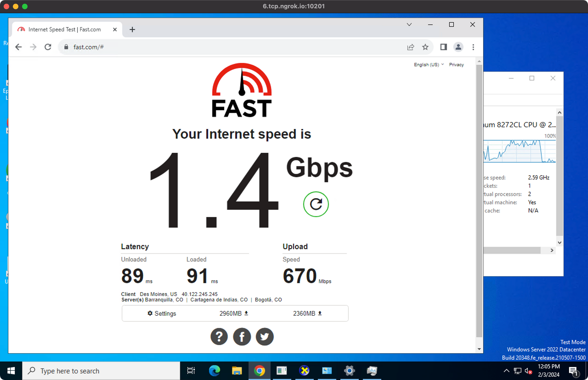Reload the fast.com page
The image size is (588, 380).
(x=48, y=47)
